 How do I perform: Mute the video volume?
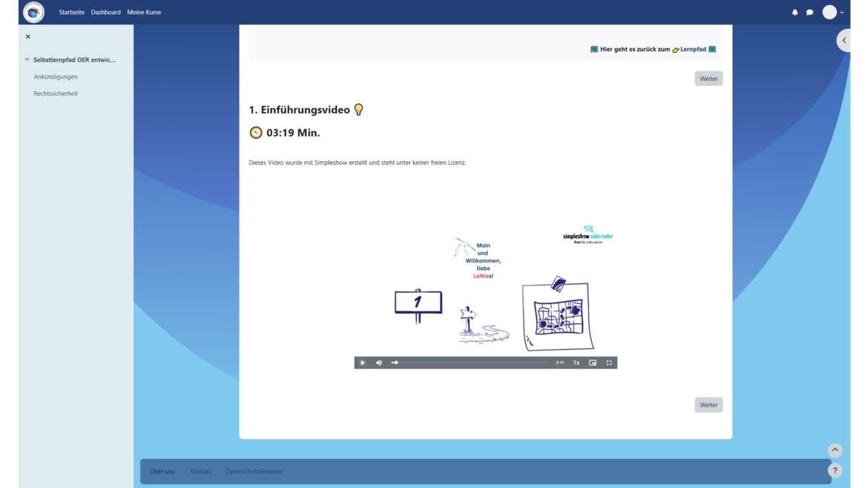[379, 363]
